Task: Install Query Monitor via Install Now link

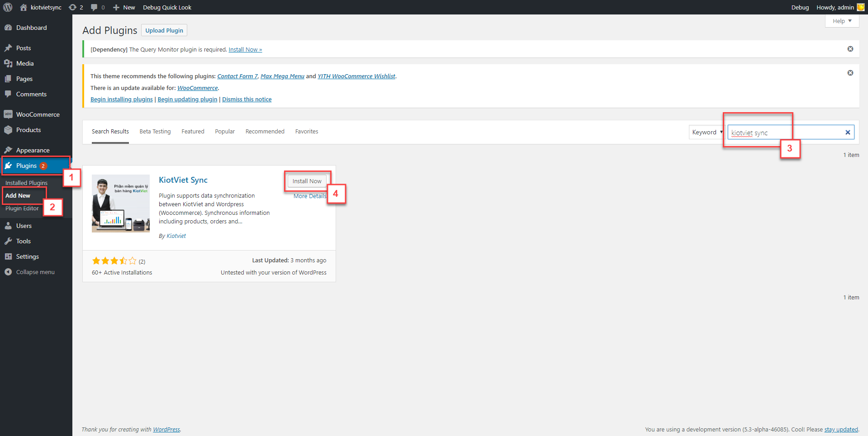Action: tap(245, 50)
